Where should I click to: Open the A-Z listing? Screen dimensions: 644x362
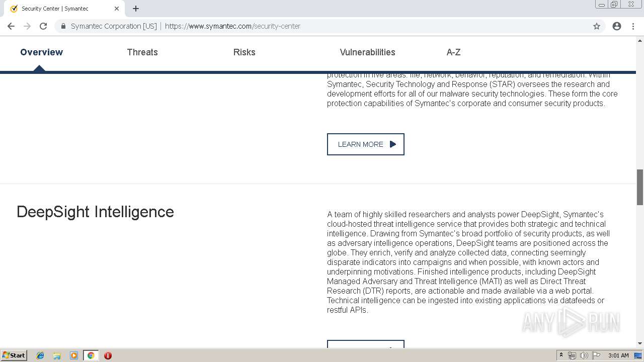tap(453, 52)
